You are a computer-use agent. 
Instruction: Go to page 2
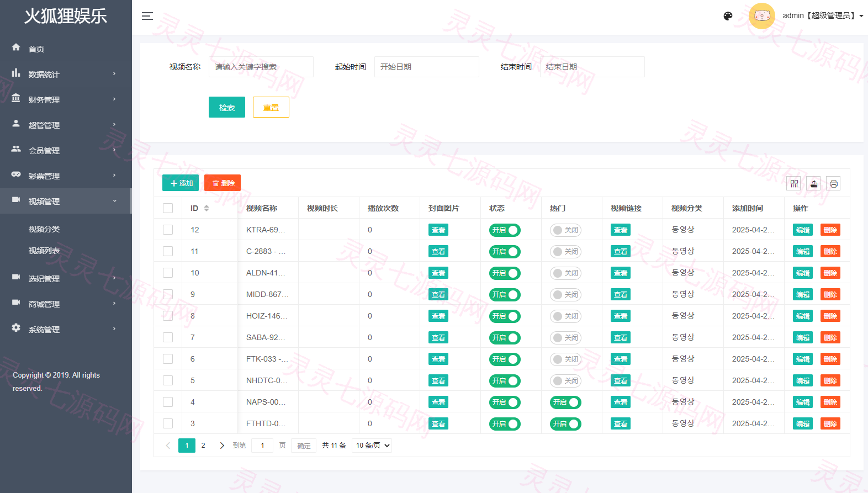203,446
